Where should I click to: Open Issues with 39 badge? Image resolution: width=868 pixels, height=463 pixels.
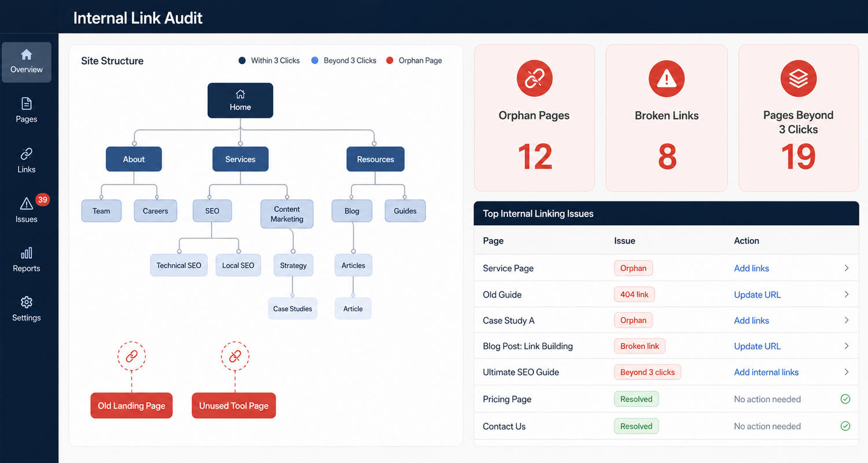(26, 210)
